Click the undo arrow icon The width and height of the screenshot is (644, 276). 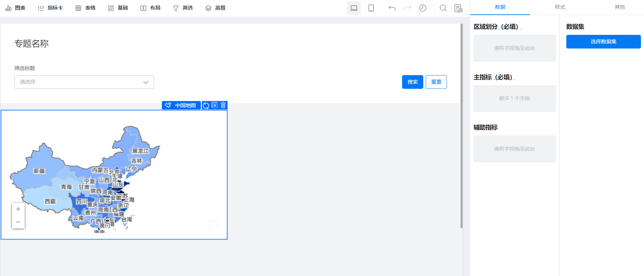[x=392, y=8]
